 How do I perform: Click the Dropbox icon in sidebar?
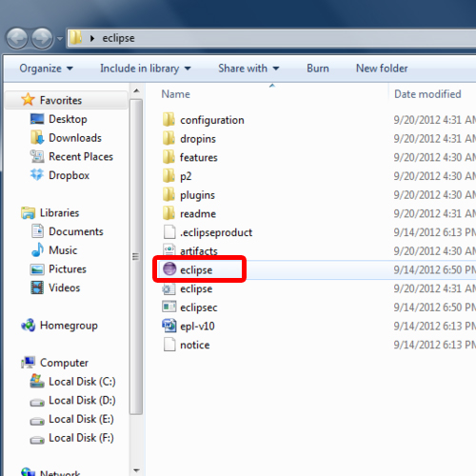(37, 175)
